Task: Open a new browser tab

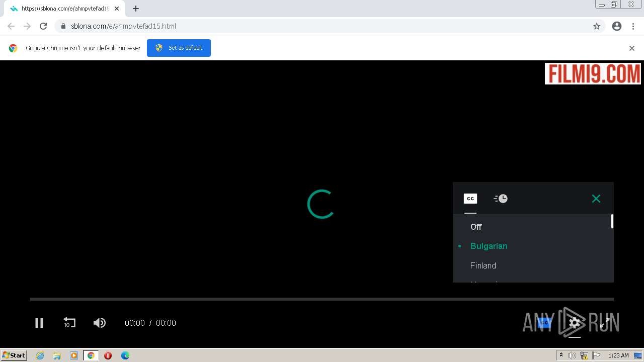Action: 136,9
